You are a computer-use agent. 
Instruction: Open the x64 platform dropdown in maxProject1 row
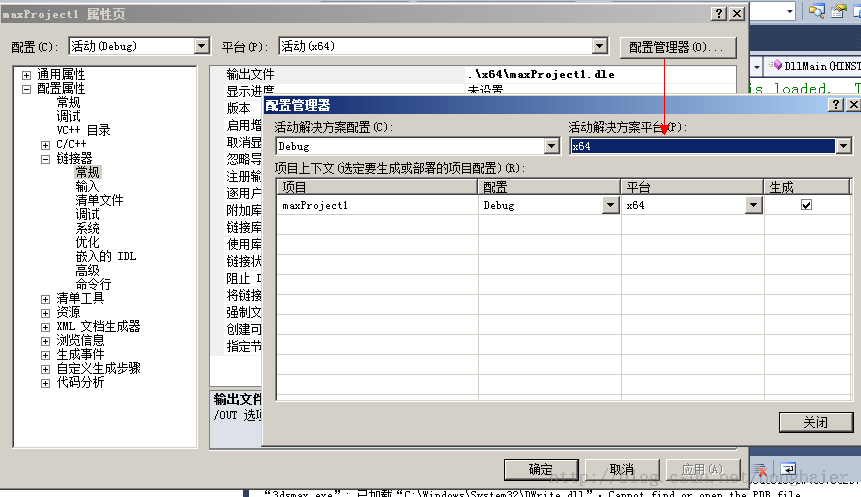[x=753, y=205]
